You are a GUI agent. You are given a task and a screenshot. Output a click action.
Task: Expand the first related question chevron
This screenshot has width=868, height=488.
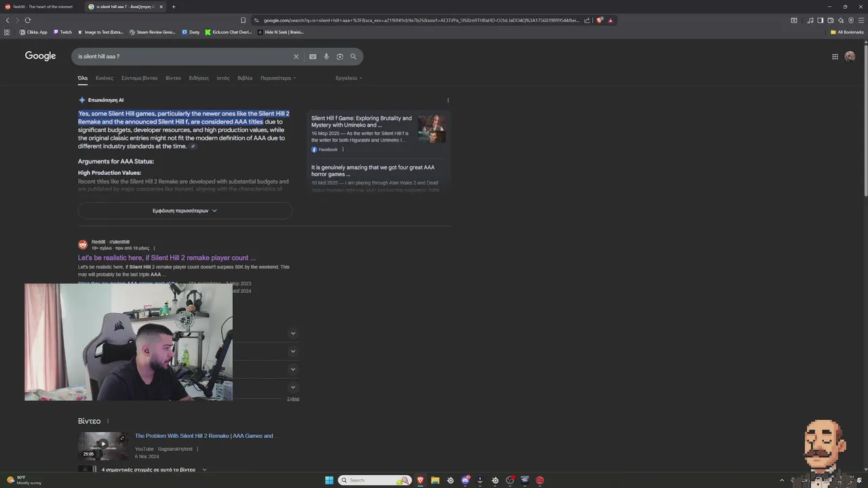pyautogui.click(x=293, y=333)
